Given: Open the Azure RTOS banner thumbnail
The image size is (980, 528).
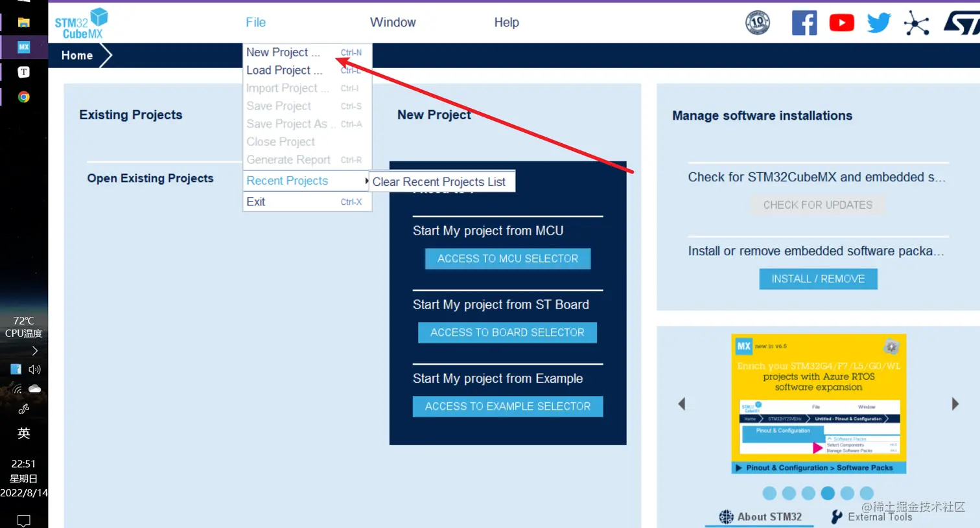Looking at the screenshot, I should (x=819, y=404).
